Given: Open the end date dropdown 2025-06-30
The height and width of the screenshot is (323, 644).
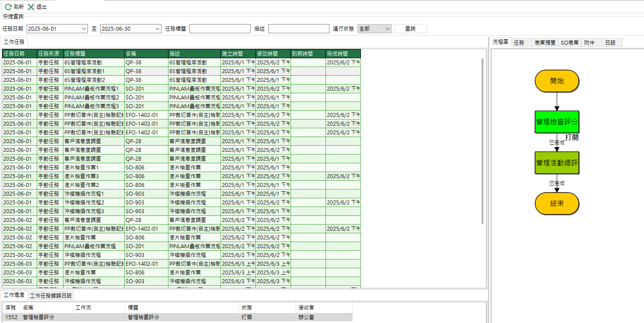Looking at the screenshot, I should coord(157,29).
